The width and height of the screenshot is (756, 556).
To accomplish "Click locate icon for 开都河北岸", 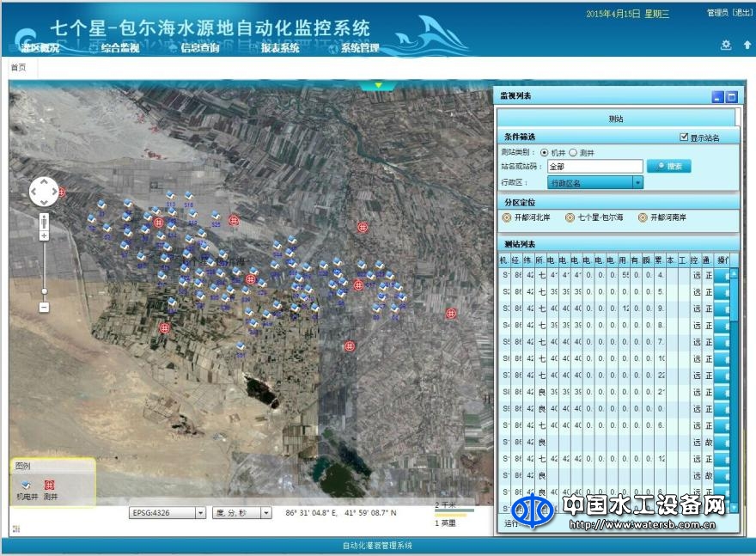I will click(x=507, y=217).
